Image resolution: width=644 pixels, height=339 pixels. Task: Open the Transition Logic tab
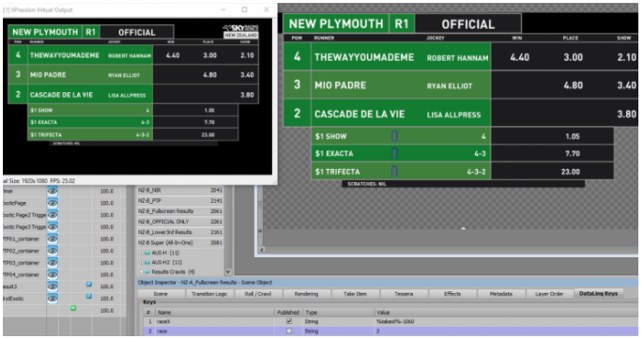point(209,294)
